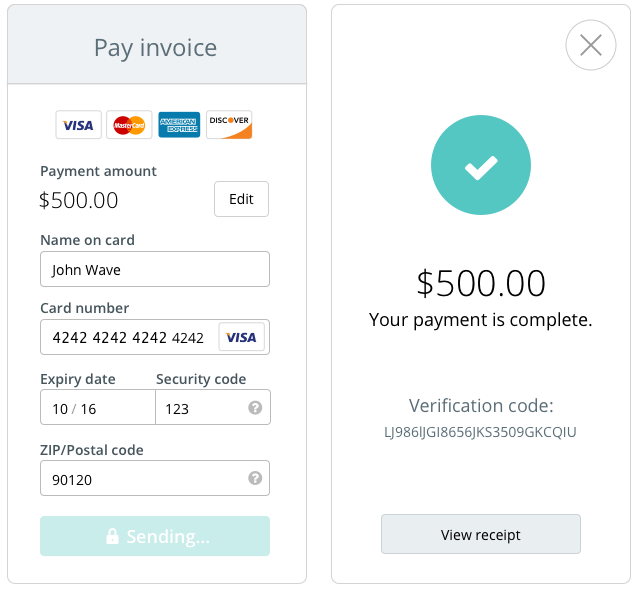Click the Visa card logo at top
This screenshot has height=593, width=636.
(x=78, y=125)
